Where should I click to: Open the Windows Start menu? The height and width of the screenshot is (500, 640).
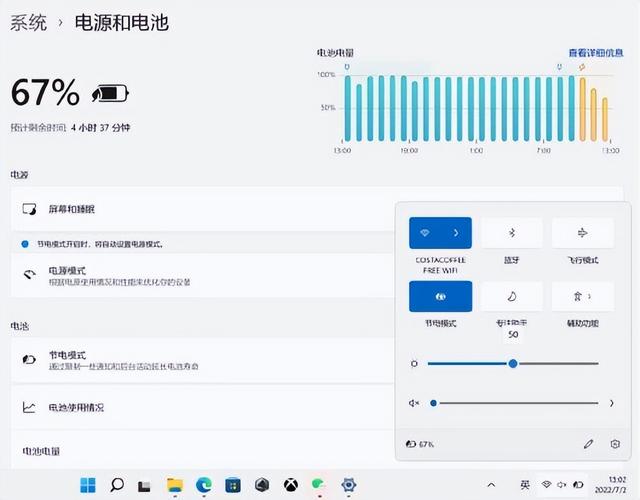tap(88, 485)
